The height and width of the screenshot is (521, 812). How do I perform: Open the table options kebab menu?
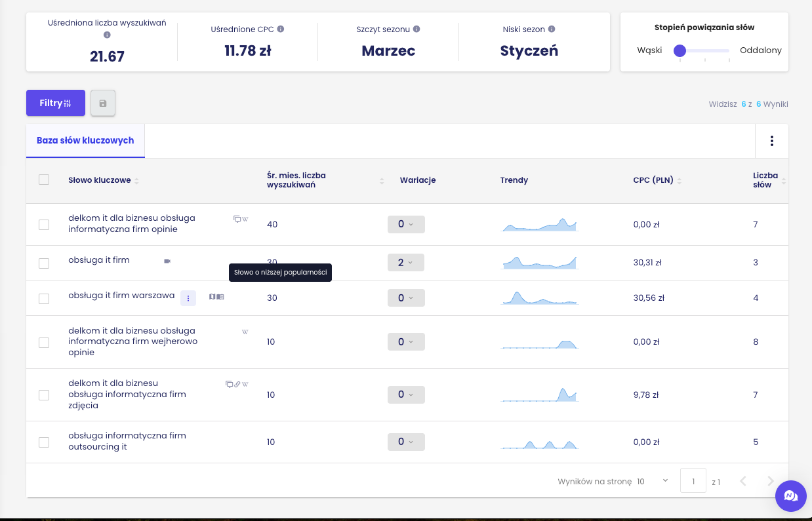coord(772,141)
